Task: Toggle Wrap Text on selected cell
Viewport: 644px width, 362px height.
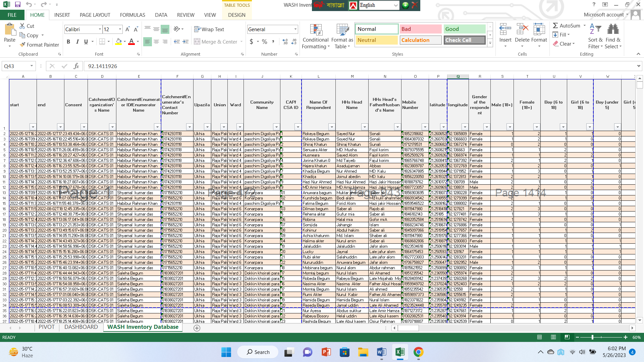Action: (x=209, y=29)
